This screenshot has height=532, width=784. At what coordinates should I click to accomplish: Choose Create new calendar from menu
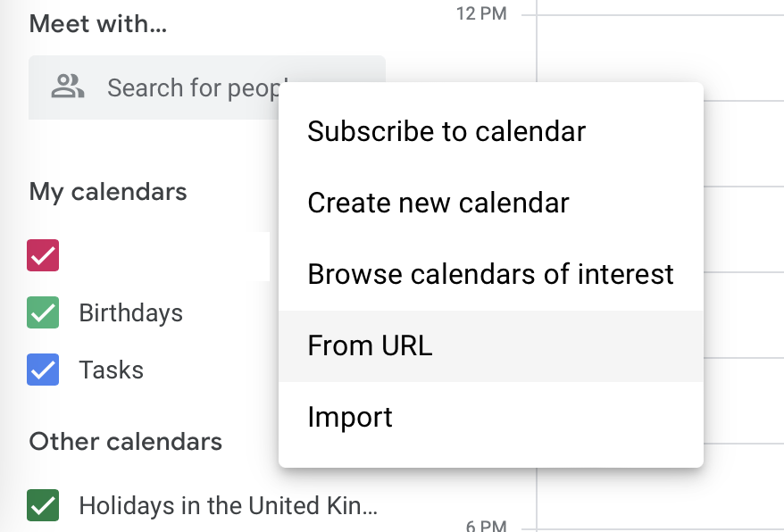click(x=491, y=203)
